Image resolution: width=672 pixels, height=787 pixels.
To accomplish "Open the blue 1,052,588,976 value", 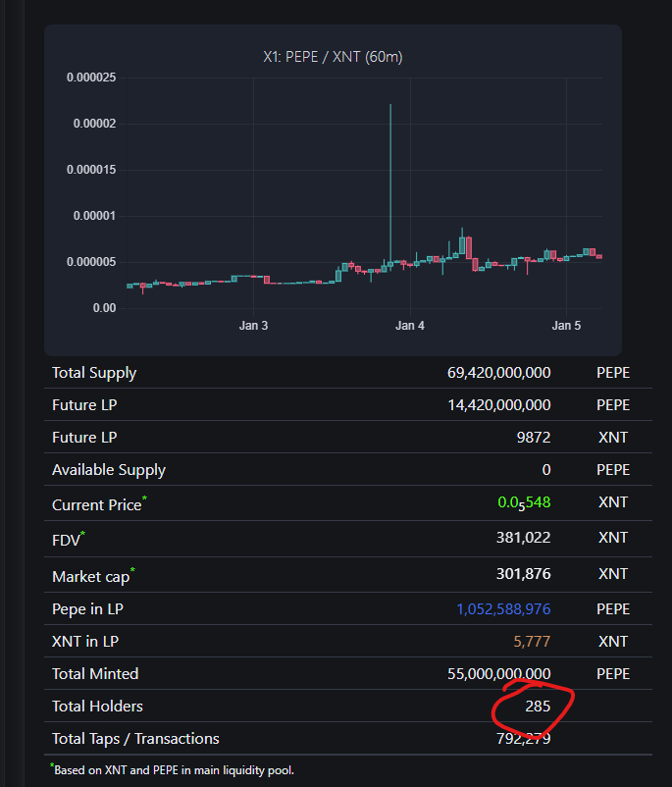I will pyautogui.click(x=503, y=609).
